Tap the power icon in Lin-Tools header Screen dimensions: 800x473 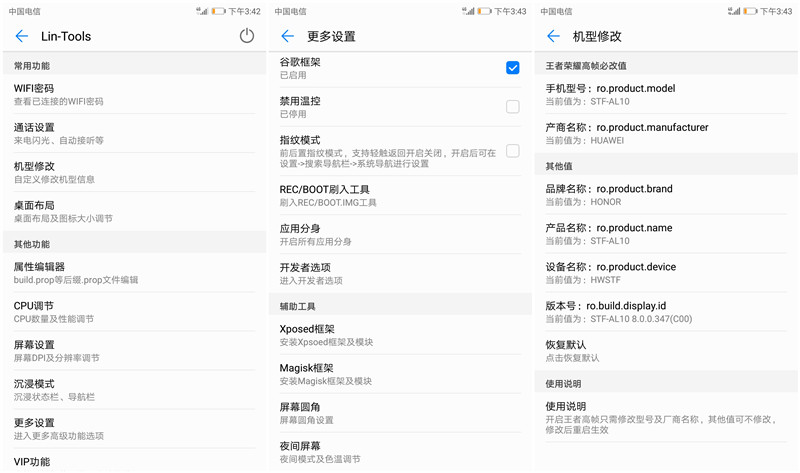(247, 36)
